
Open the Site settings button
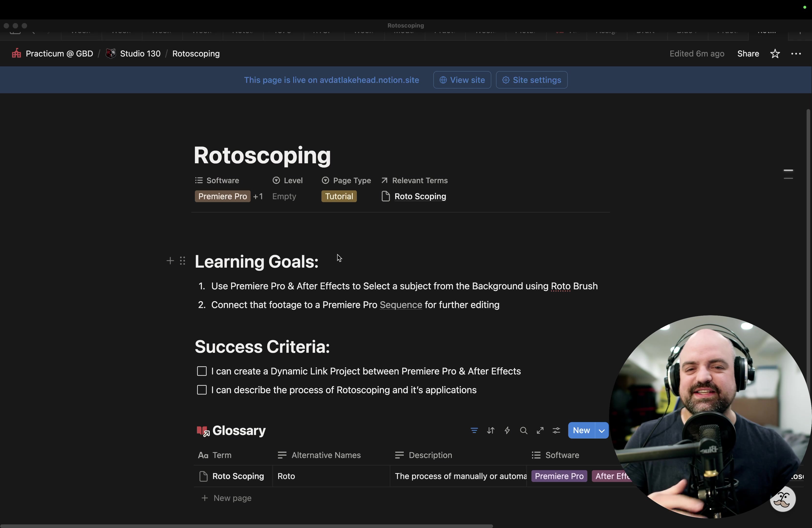531,80
